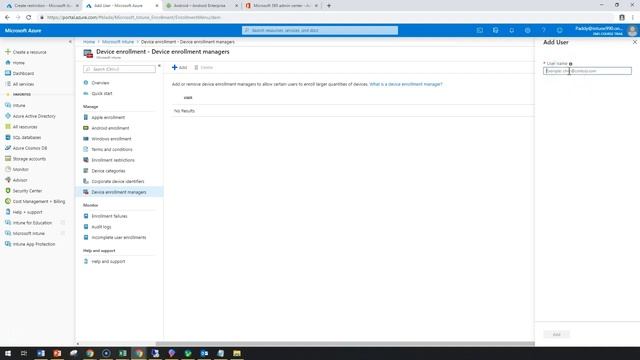Image resolution: width=640 pixels, height=360 pixels.
Task: Open Security Center in the sidebar
Action: point(27,191)
